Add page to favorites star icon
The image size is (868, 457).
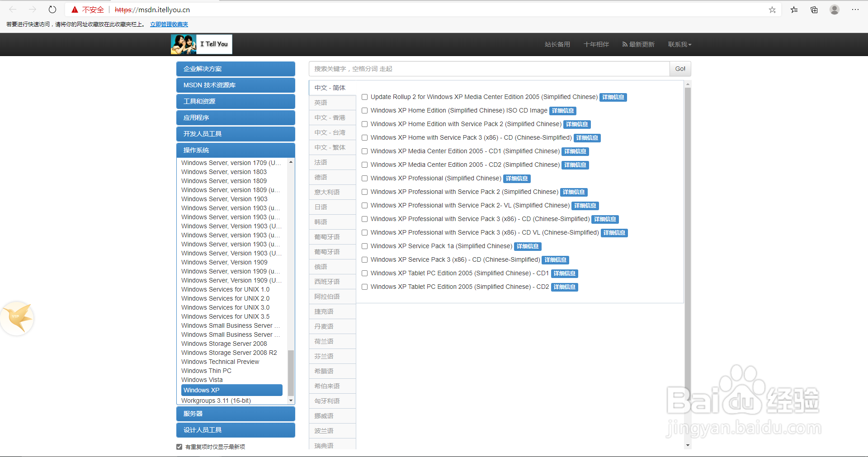[772, 9]
